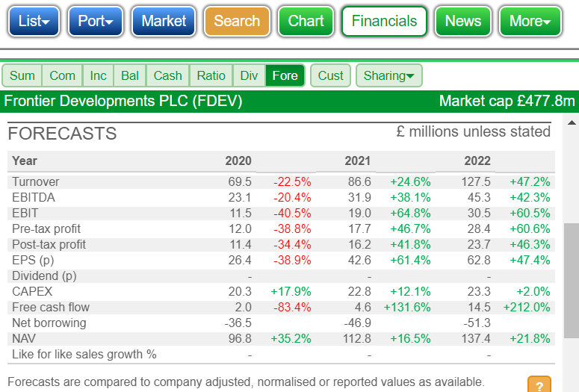Select the Fore forecasts tab
This screenshot has height=392, width=579.
(x=285, y=75)
